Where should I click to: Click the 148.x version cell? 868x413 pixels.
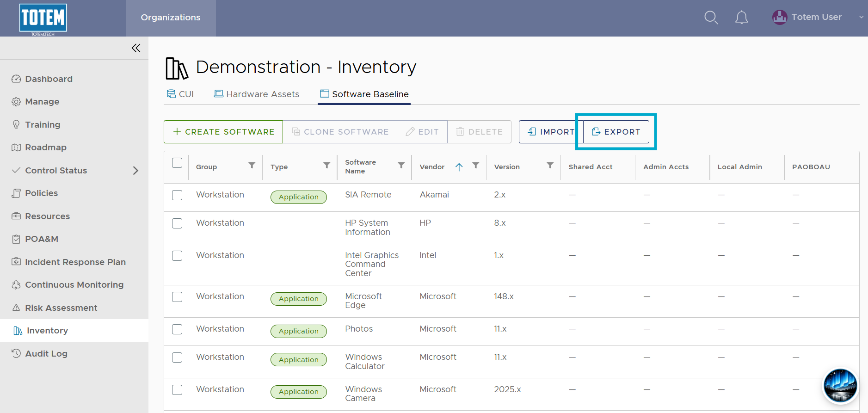point(504,296)
